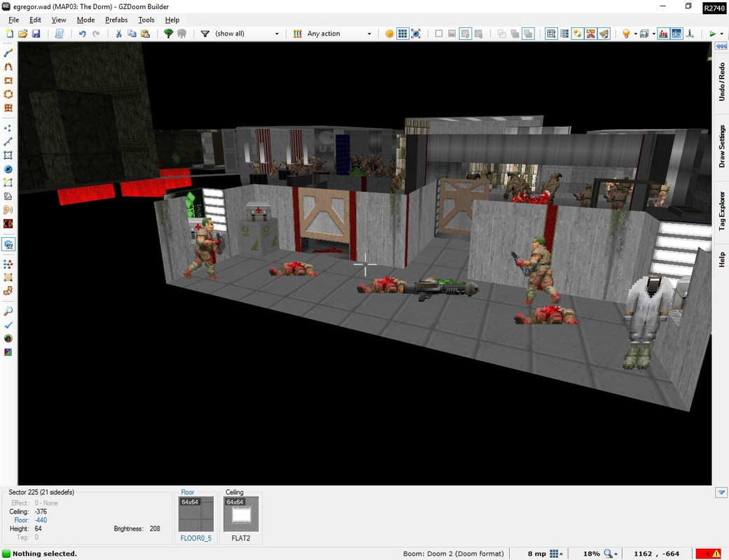Redo the undone action

point(96,34)
